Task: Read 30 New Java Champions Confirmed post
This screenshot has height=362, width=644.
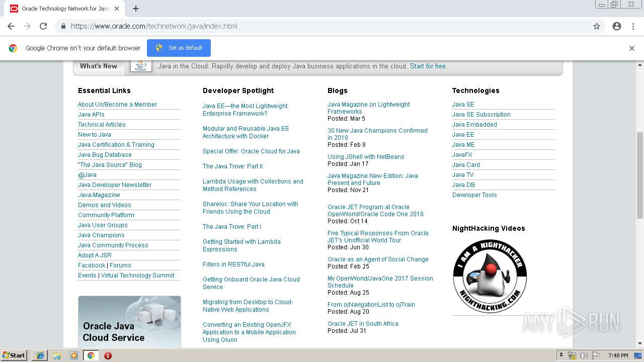Action: tap(377, 134)
